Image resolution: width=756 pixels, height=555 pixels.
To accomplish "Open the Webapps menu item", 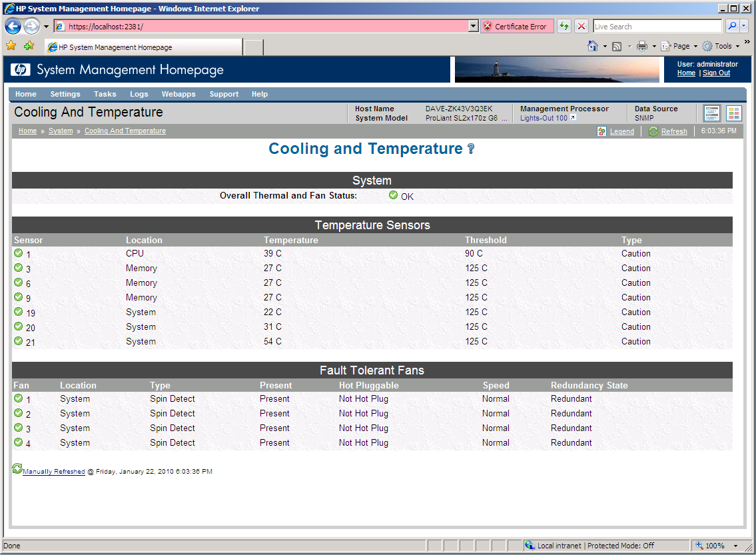I will (179, 94).
